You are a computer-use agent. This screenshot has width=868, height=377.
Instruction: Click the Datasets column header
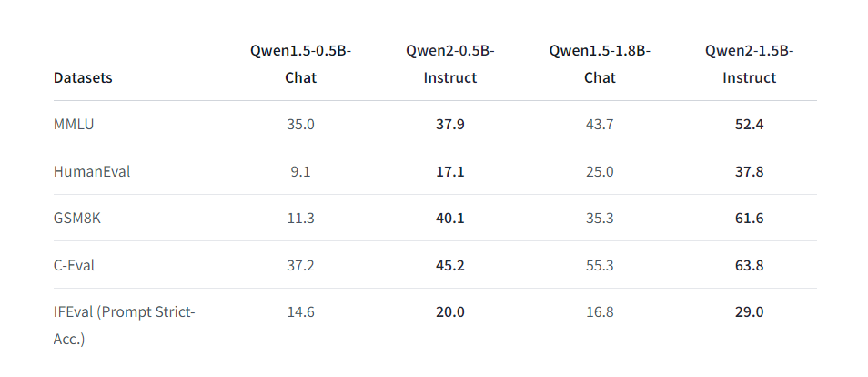[83, 78]
